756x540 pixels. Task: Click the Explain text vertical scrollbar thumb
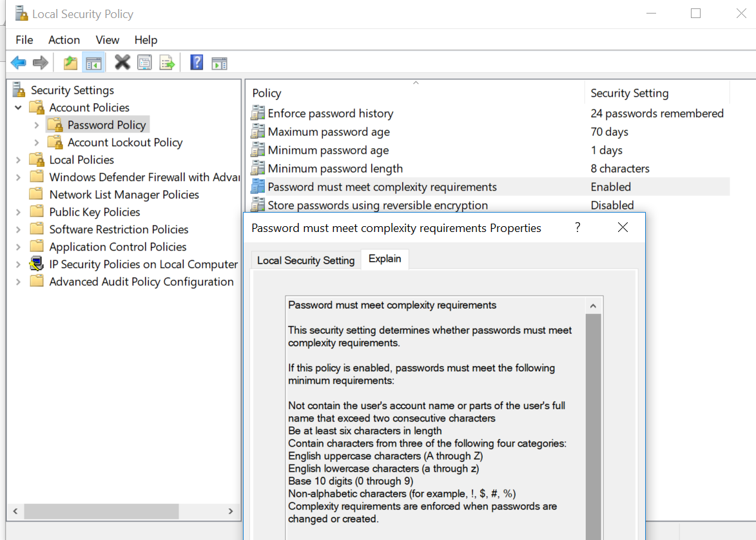[593, 427]
